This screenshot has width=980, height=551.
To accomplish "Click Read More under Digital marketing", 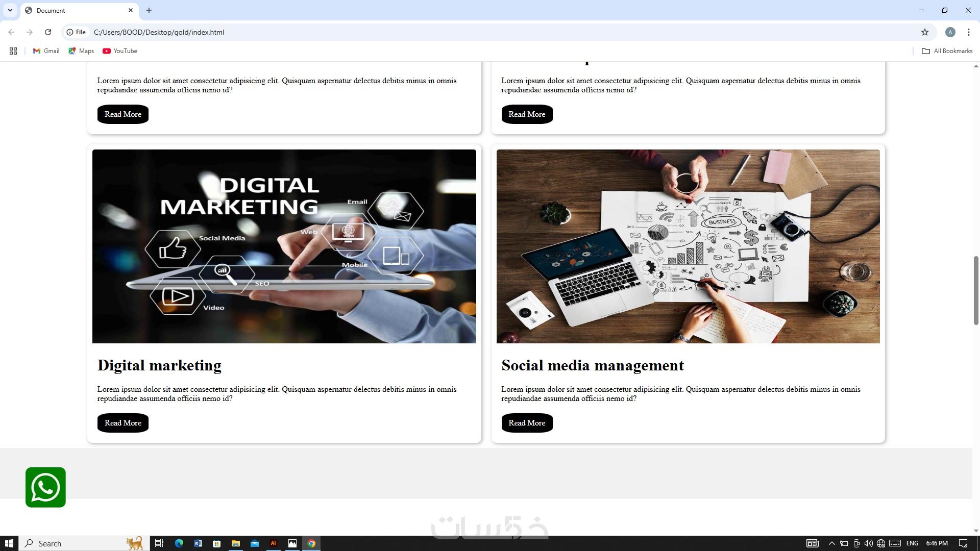I will 122,423.
